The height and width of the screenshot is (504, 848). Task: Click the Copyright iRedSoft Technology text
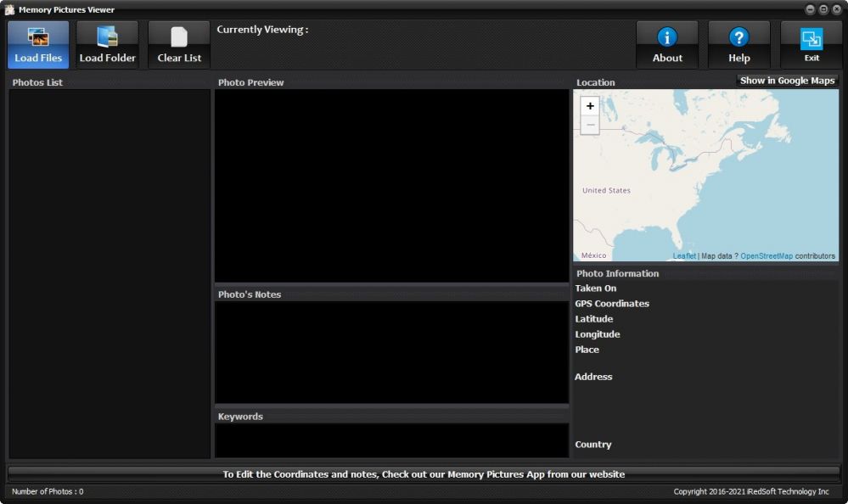click(751, 491)
